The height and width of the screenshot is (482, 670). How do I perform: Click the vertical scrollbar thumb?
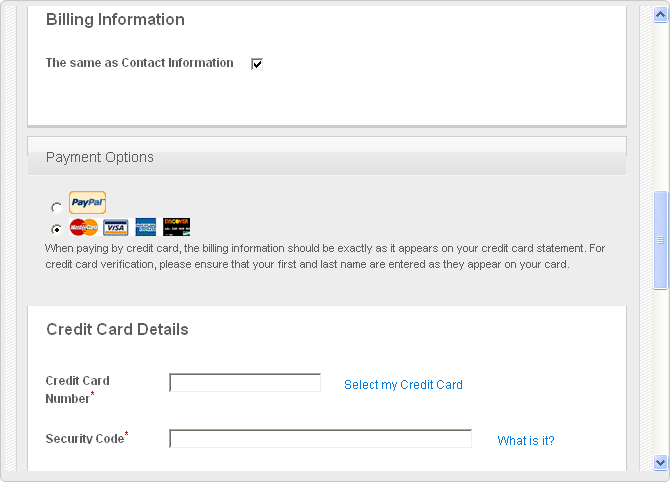coord(660,240)
